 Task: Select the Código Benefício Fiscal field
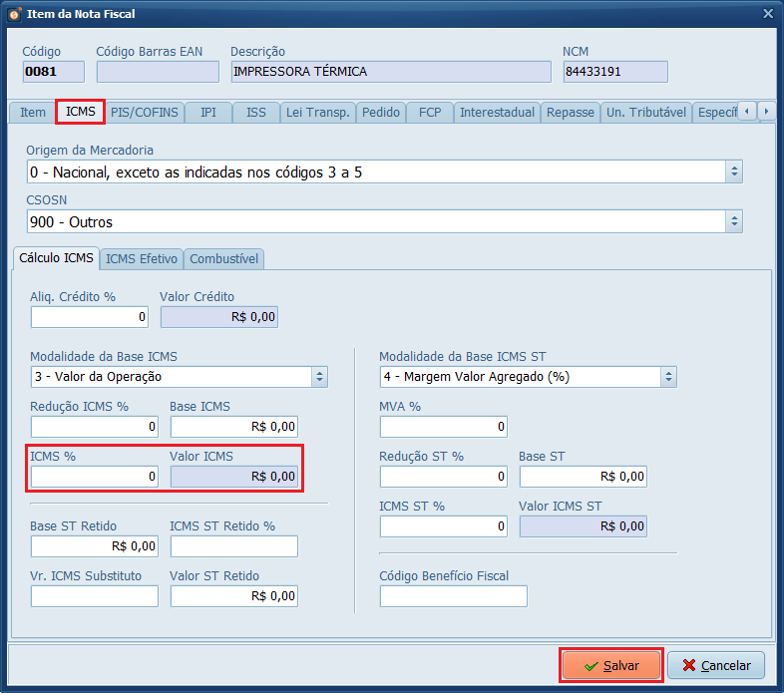pyautogui.click(x=453, y=596)
